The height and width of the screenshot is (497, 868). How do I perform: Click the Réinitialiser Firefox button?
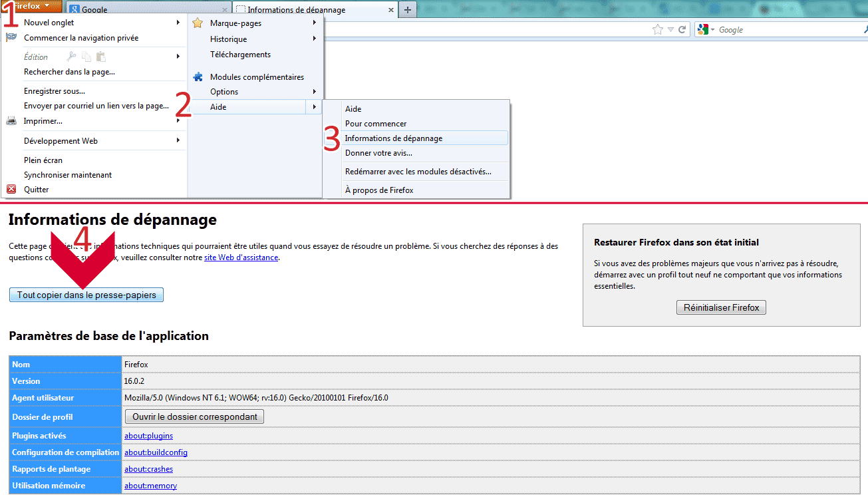click(x=722, y=308)
